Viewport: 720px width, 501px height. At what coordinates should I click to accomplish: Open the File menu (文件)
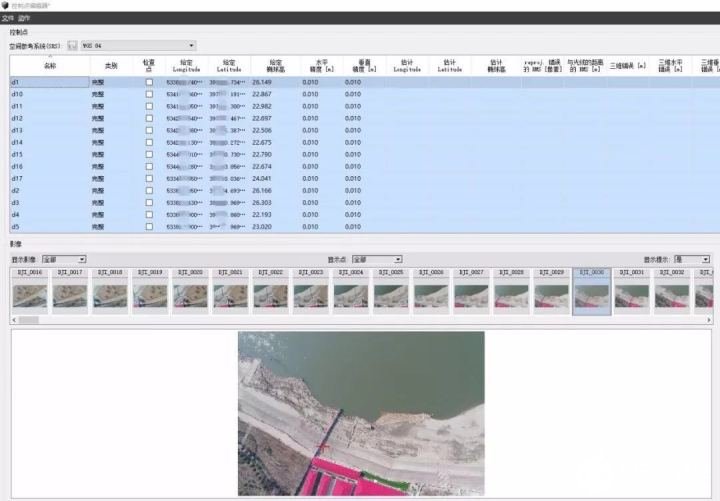pyautogui.click(x=7, y=18)
